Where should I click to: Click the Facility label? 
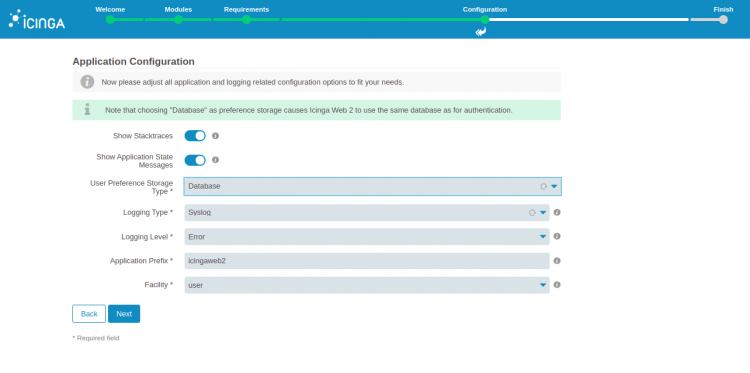pos(158,285)
